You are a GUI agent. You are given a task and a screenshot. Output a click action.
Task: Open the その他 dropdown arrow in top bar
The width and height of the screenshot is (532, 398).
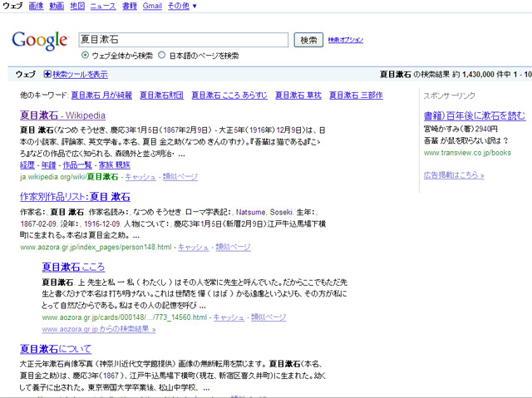pos(195,6)
